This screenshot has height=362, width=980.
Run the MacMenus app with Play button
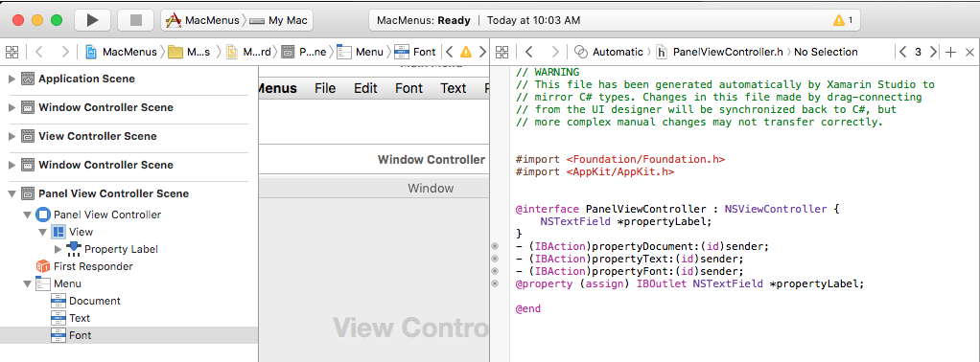pos(92,20)
